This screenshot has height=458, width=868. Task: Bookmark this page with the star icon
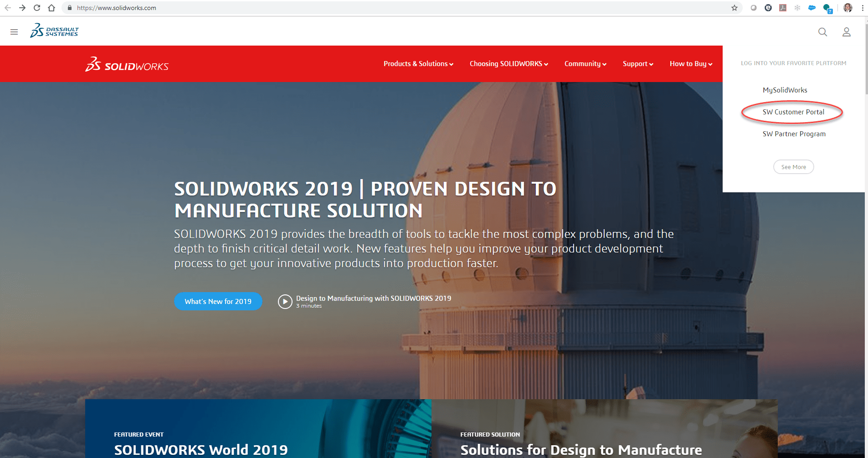tap(734, 8)
